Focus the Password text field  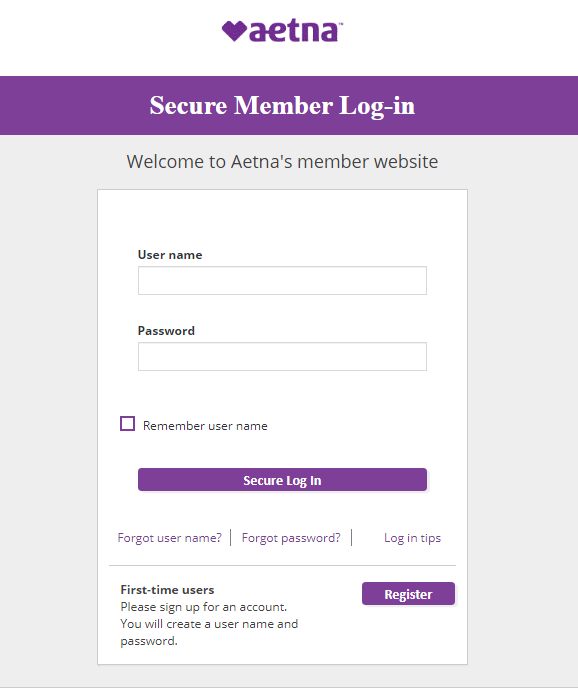point(282,356)
